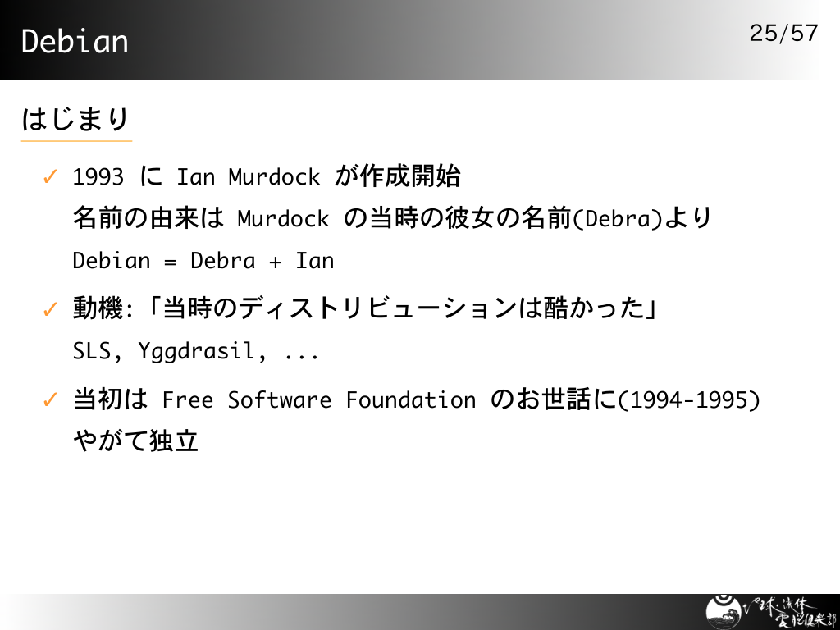Click the club logo in the footer
This screenshot has width=840, height=630.
tap(771, 611)
